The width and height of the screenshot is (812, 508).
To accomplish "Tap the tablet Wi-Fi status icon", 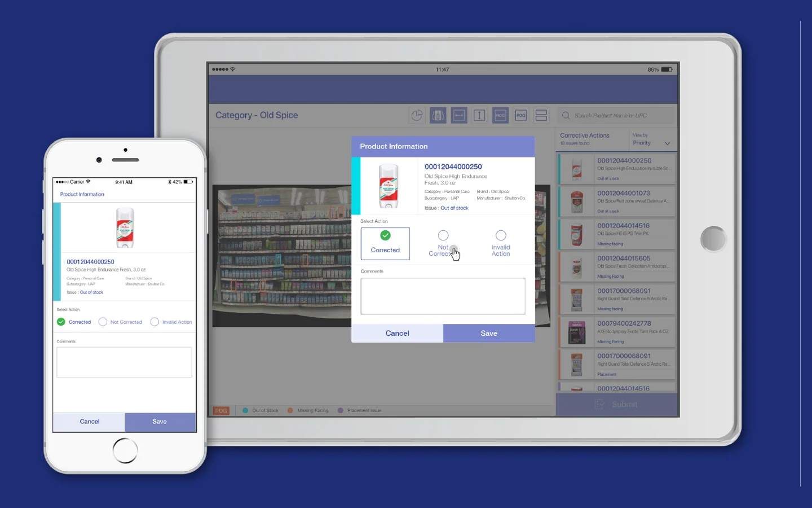I will tap(232, 69).
